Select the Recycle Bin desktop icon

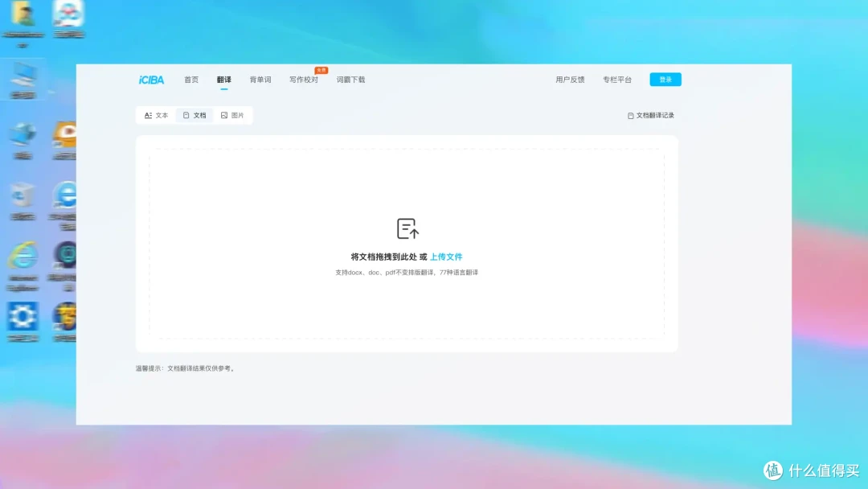click(x=23, y=195)
